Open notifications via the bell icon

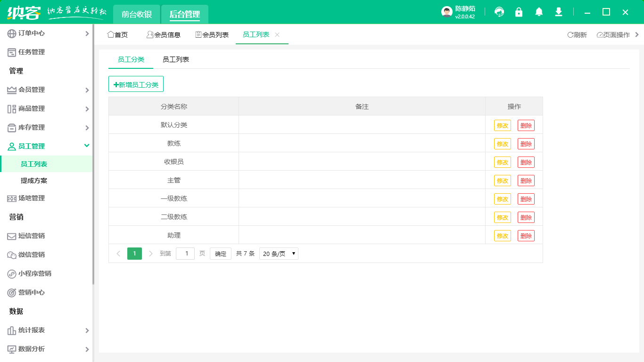[x=538, y=12]
